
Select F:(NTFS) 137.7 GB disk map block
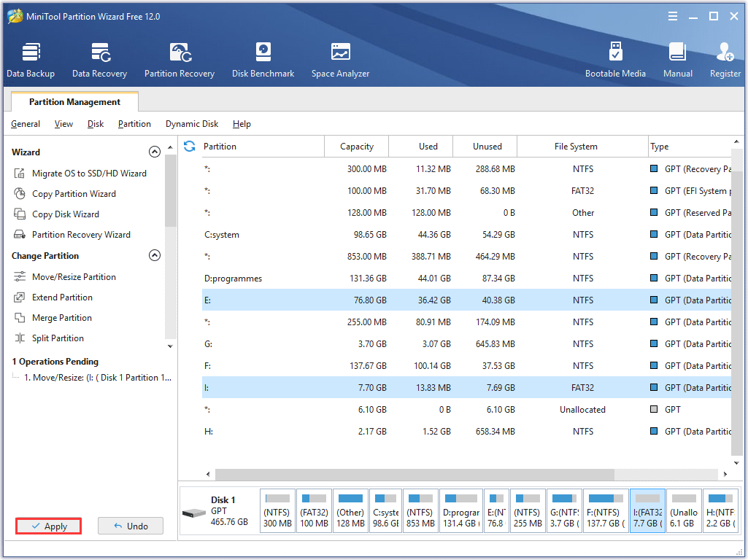(x=606, y=510)
